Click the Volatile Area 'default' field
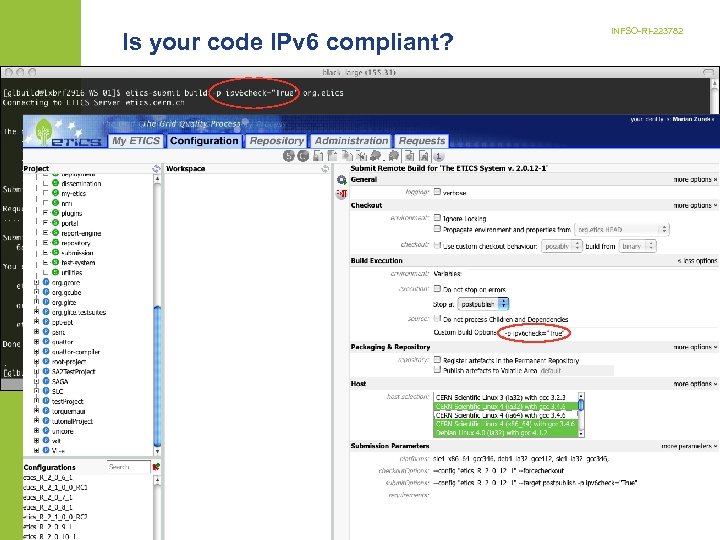720x540 pixels. pyautogui.click(x=576, y=371)
